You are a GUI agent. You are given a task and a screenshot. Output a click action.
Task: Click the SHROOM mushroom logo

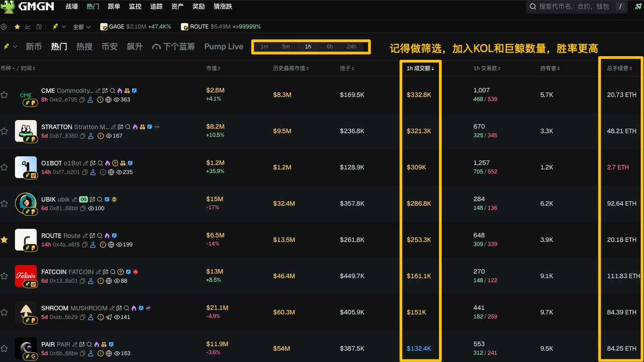[x=26, y=313]
